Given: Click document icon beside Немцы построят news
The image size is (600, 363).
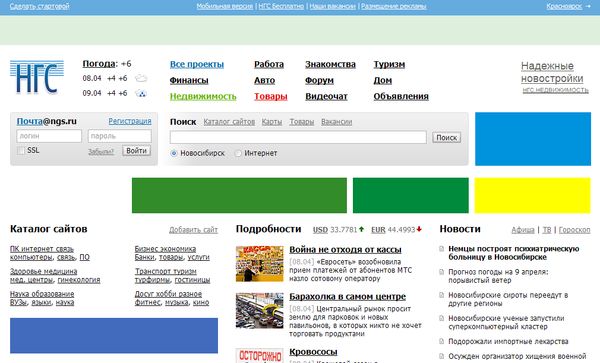Looking at the screenshot, I should tap(442, 249).
